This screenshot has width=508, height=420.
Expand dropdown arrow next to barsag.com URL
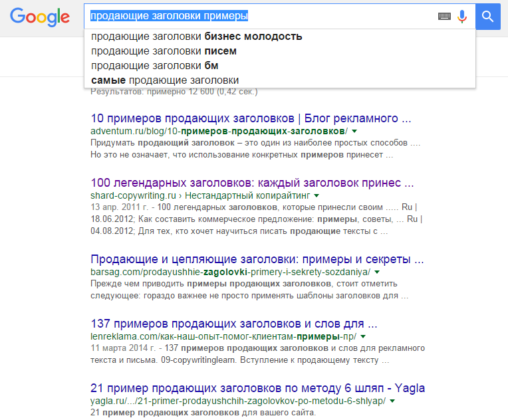(377, 272)
